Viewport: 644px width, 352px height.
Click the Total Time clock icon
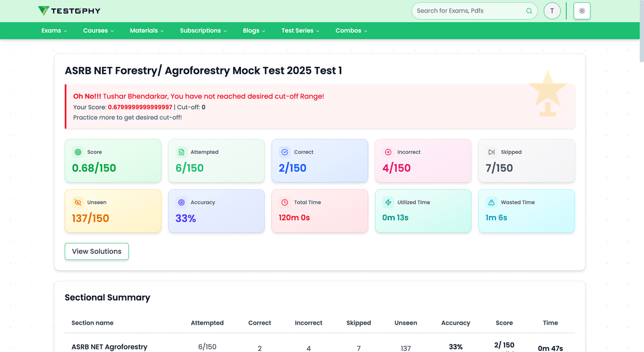pos(284,202)
